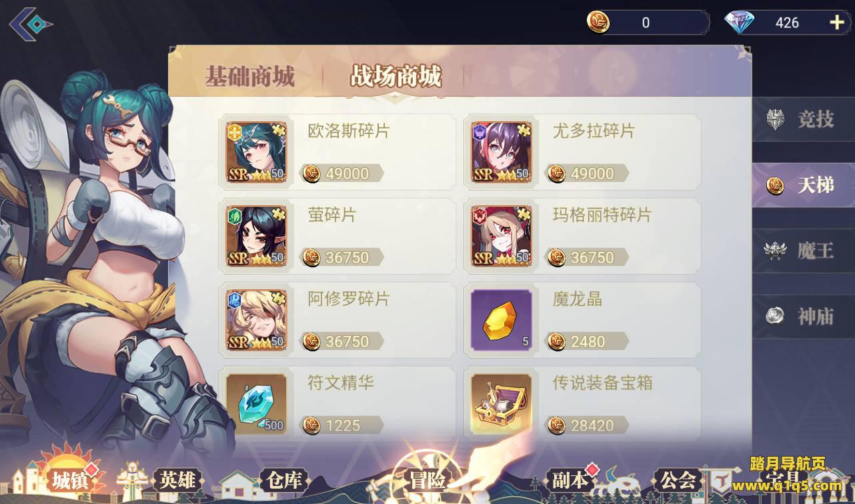855x504 pixels.
Task: Open the 传说装备宝箱 treasure chest item
Action: pyautogui.click(x=502, y=404)
